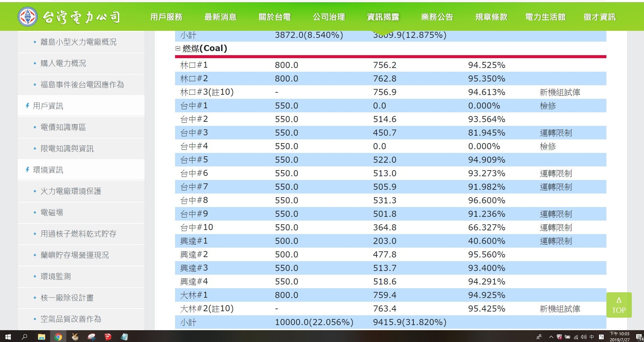644x342 pixels.
Task: Select the 94.525% cell for 林口#1
Action: [487, 65]
